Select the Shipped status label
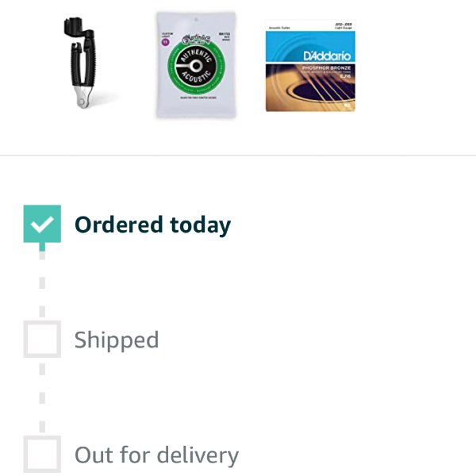 click(x=117, y=340)
